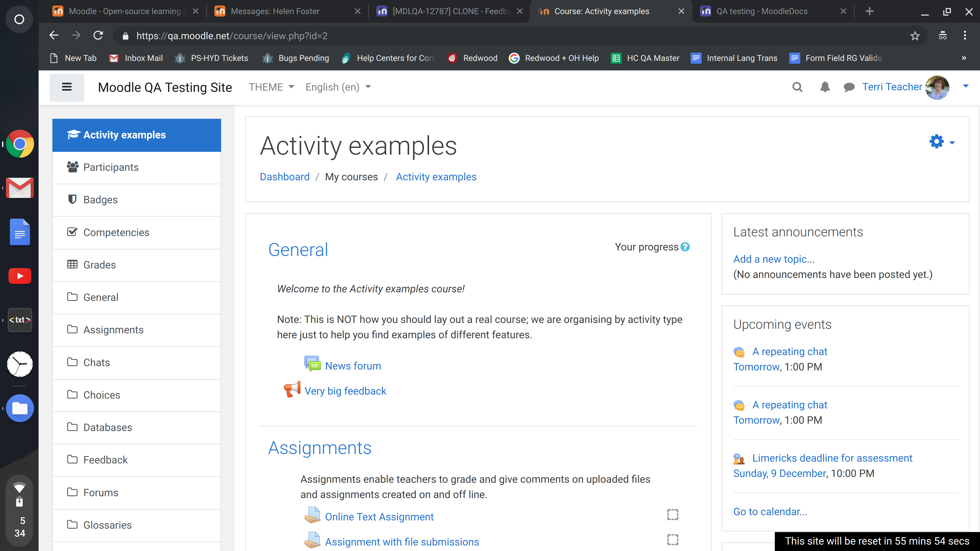The height and width of the screenshot is (551, 980).
Task: Expand the THEME dropdown
Action: pos(271,87)
